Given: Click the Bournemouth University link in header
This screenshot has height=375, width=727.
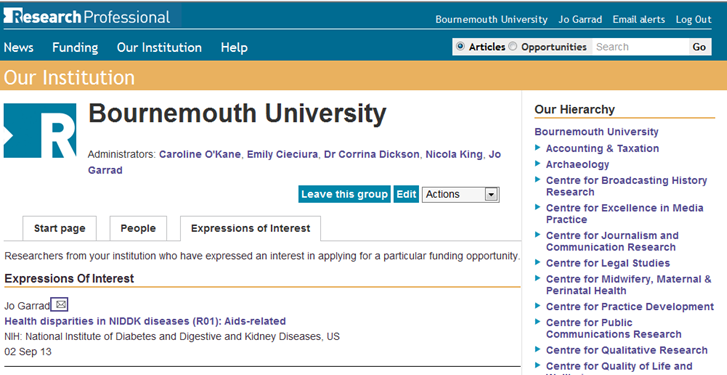Looking at the screenshot, I should 491,19.
